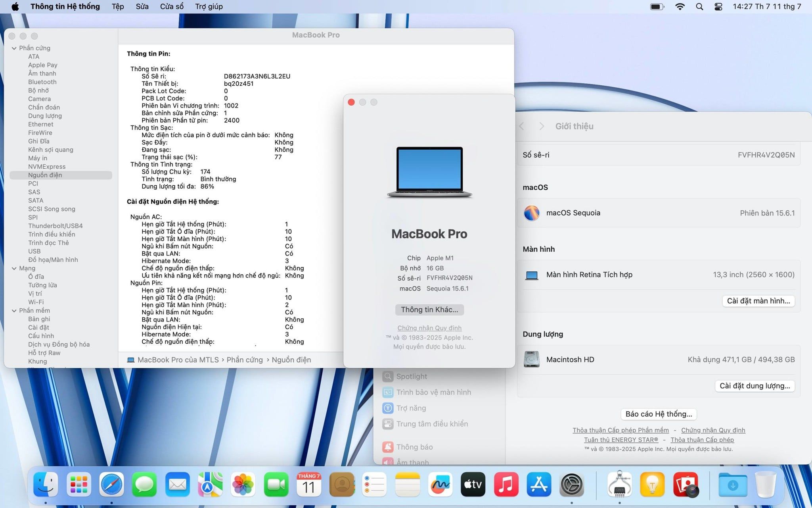This screenshot has height=508, width=812.
Task: Collapse the Phần cứng section in sidebar
Action: (14, 48)
